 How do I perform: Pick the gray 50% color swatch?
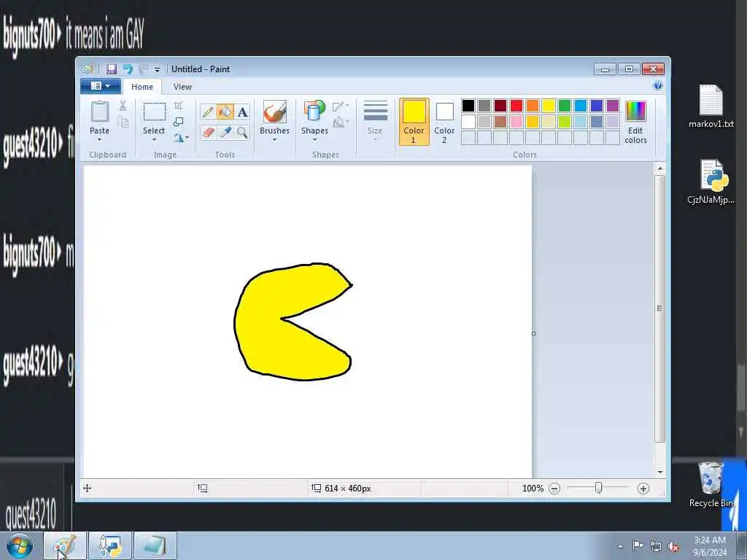(x=484, y=105)
